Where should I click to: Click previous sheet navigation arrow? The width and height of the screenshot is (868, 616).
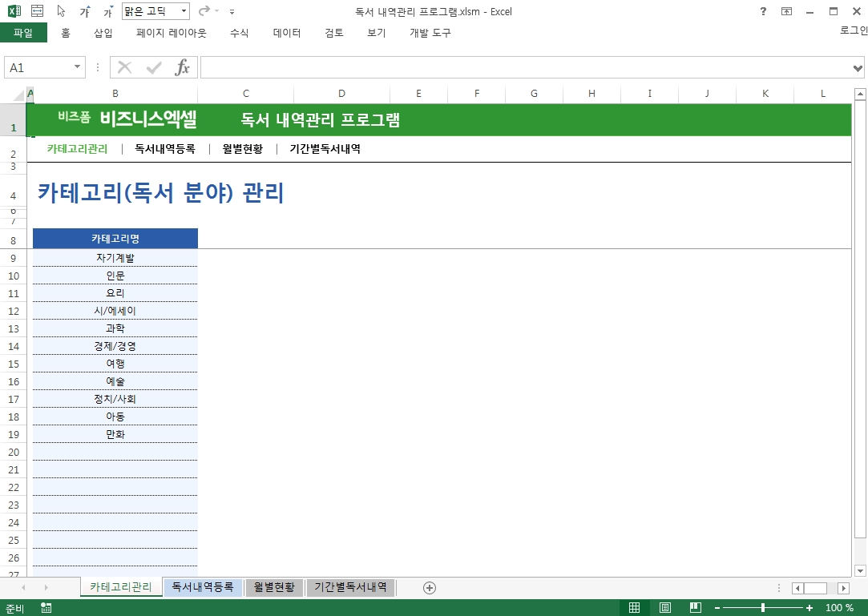[23, 587]
